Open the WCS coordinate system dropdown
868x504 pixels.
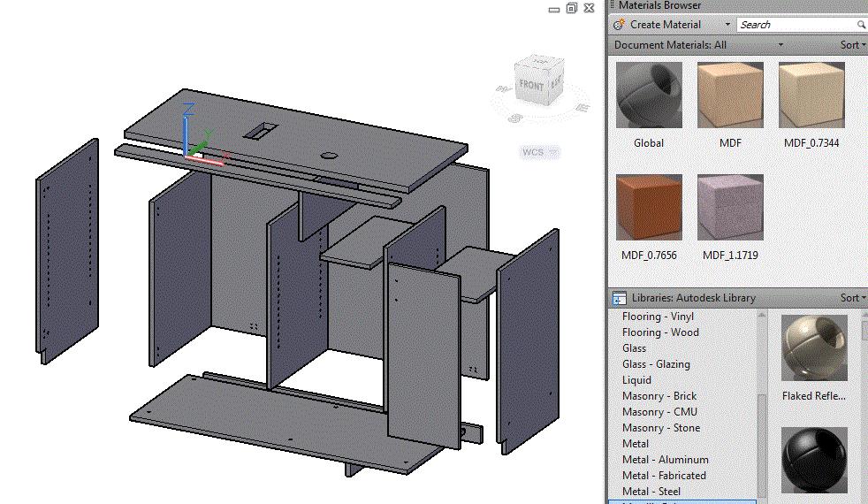pyautogui.click(x=553, y=152)
